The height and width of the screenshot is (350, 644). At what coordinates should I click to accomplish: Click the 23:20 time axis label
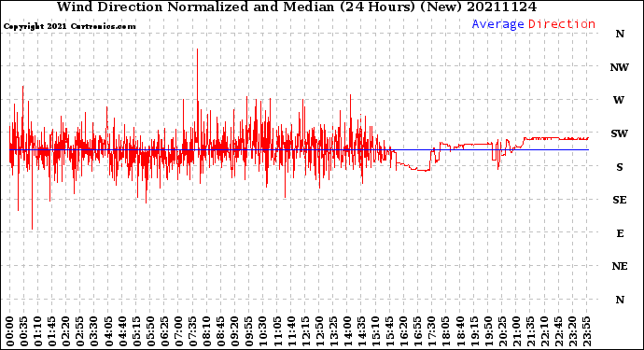tap(572, 331)
